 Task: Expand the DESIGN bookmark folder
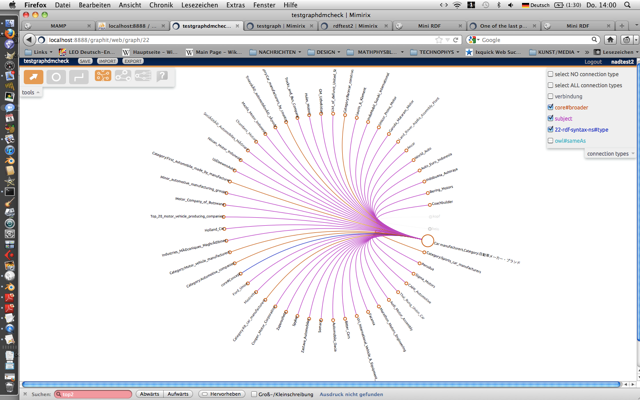click(324, 52)
